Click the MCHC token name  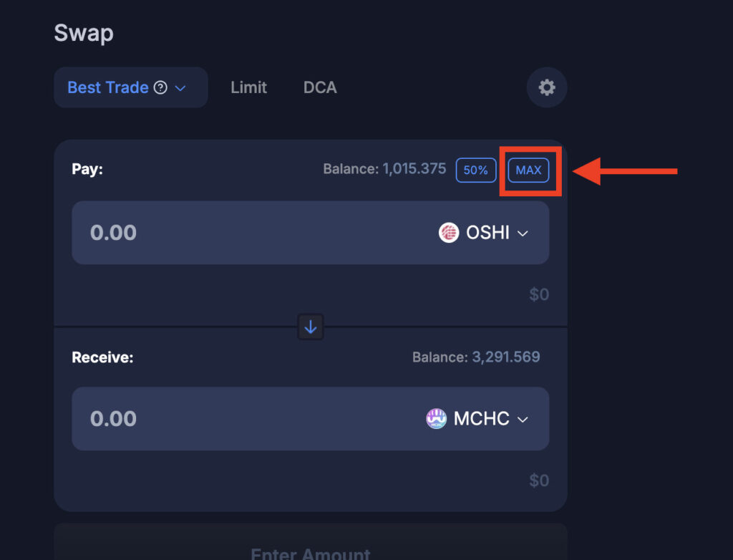(482, 418)
